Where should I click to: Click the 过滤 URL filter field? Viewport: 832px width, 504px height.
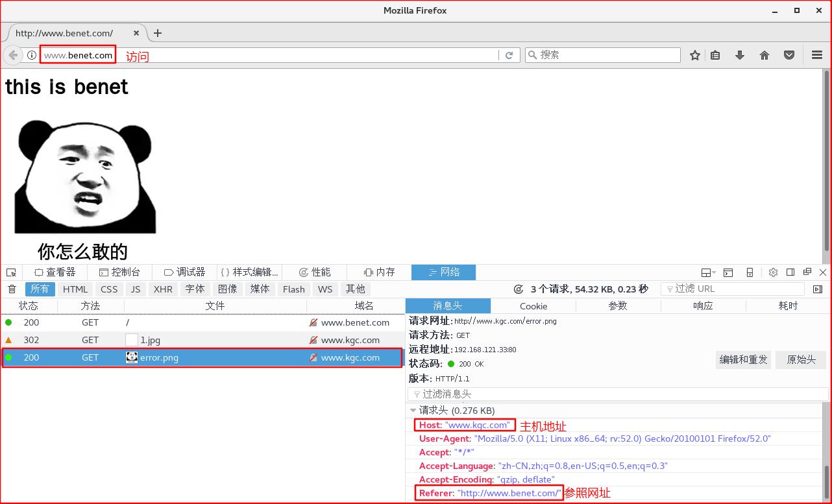[x=733, y=289]
